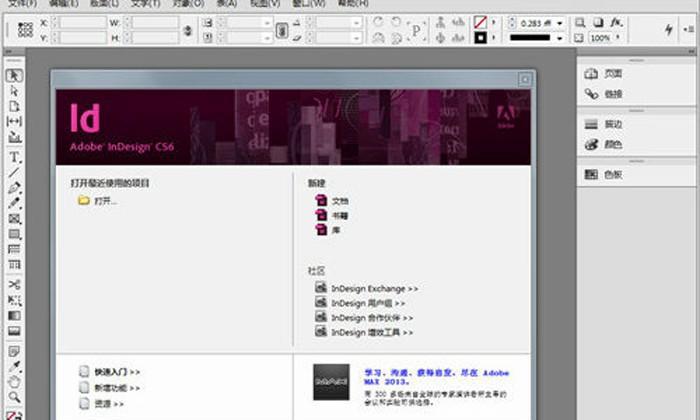The width and height of the screenshot is (700, 420).
Task: Expand the fill color arrow menu
Action: (493, 22)
